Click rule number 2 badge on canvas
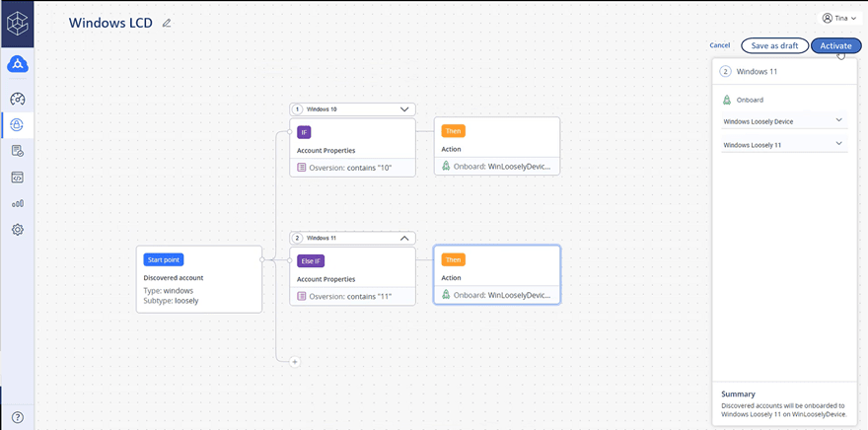 click(297, 238)
